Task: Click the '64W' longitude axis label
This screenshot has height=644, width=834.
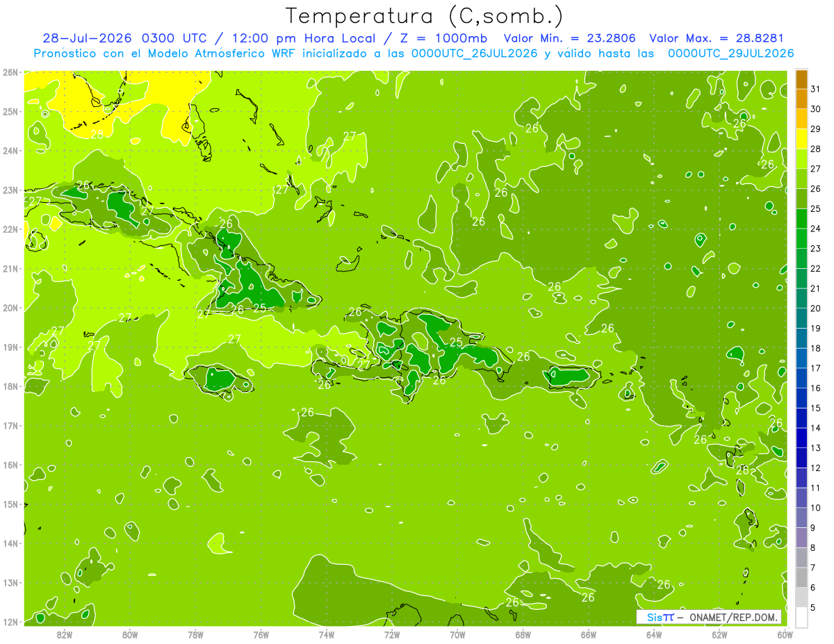Action: 654,634
